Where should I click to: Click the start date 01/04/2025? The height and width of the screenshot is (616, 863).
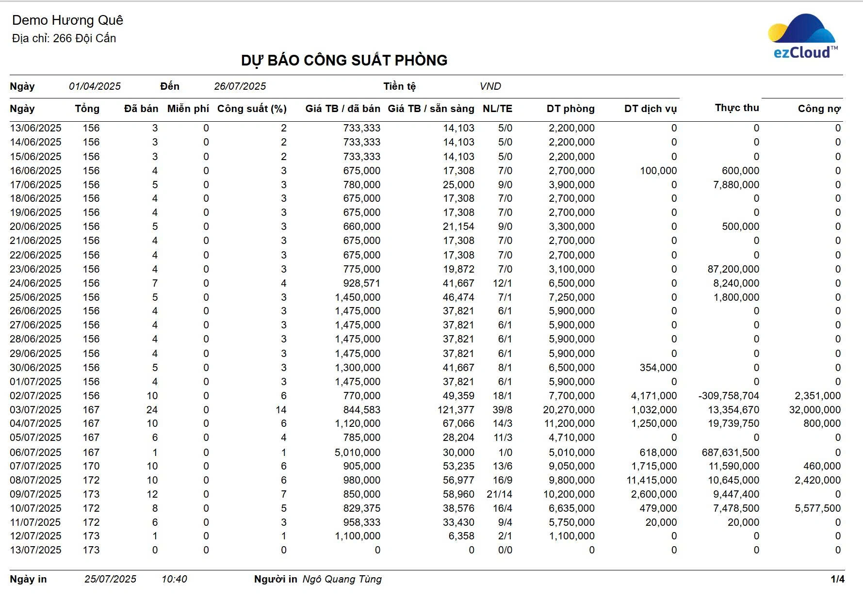click(95, 86)
